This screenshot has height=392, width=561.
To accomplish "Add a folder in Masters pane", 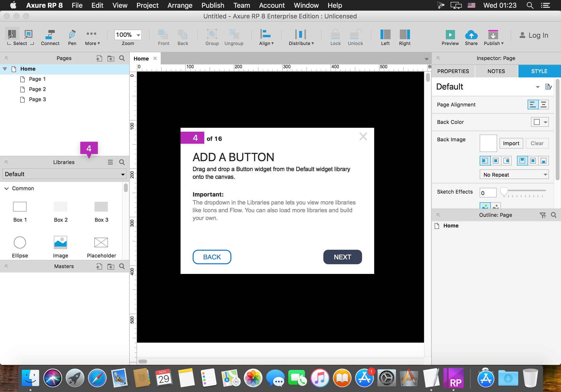I will (111, 266).
